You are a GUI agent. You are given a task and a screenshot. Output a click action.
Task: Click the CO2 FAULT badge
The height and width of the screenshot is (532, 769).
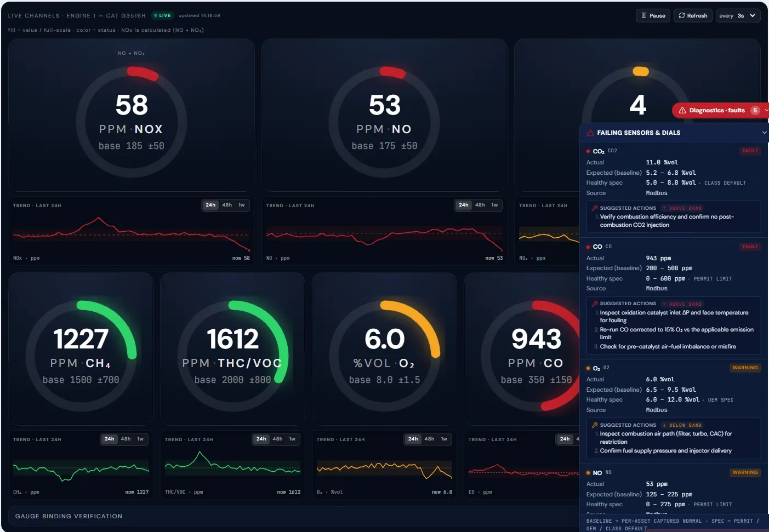[x=750, y=151]
